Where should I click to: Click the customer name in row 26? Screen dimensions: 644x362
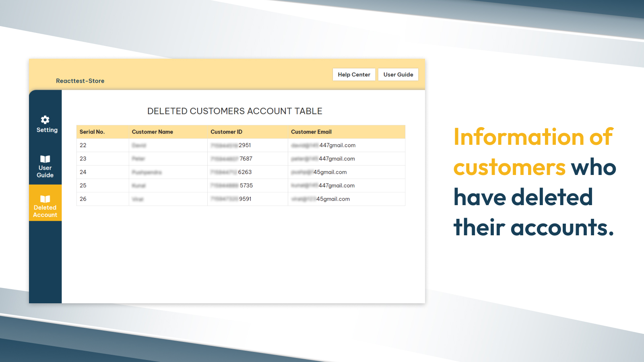(x=138, y=199)
